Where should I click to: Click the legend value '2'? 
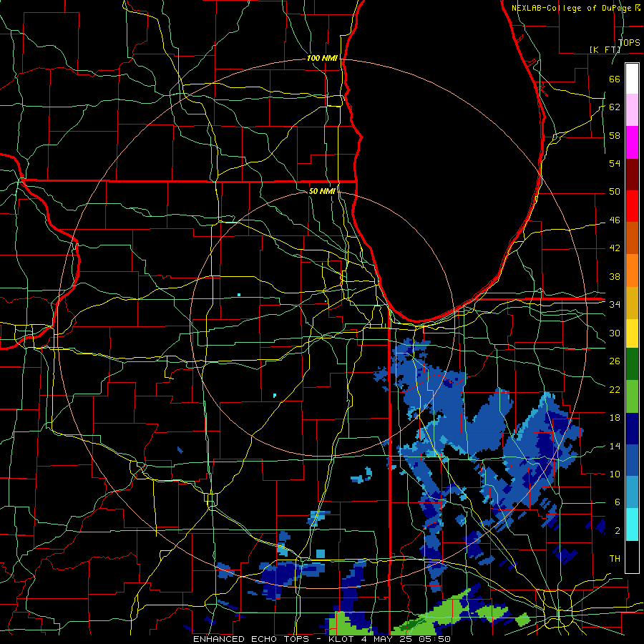[x=617, y=531]
